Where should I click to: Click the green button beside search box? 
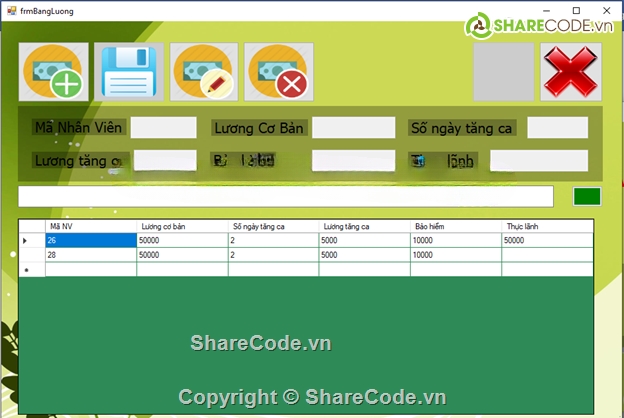587,196
